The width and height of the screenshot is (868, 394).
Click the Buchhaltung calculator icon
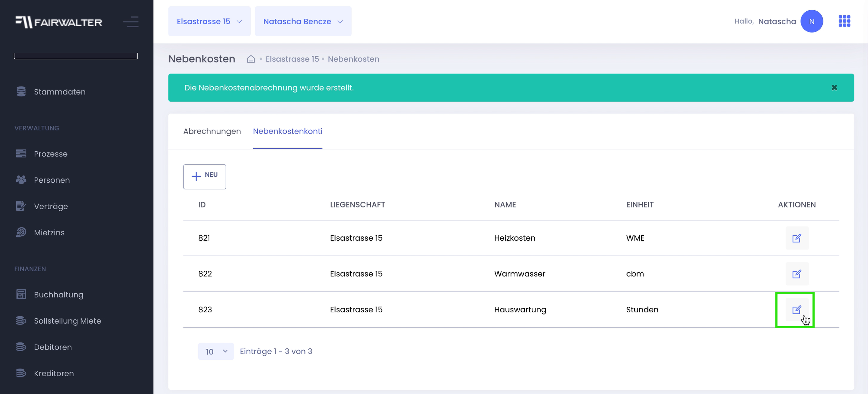click(21, 294)
